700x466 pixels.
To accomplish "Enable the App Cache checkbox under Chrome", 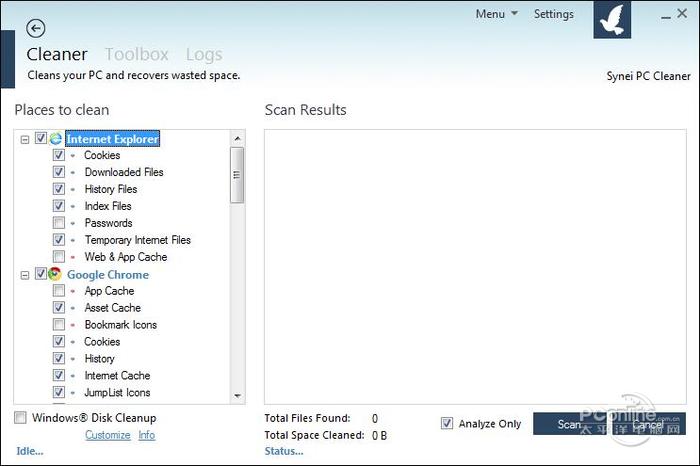I will pyautogui.click(x=58, y=291).
